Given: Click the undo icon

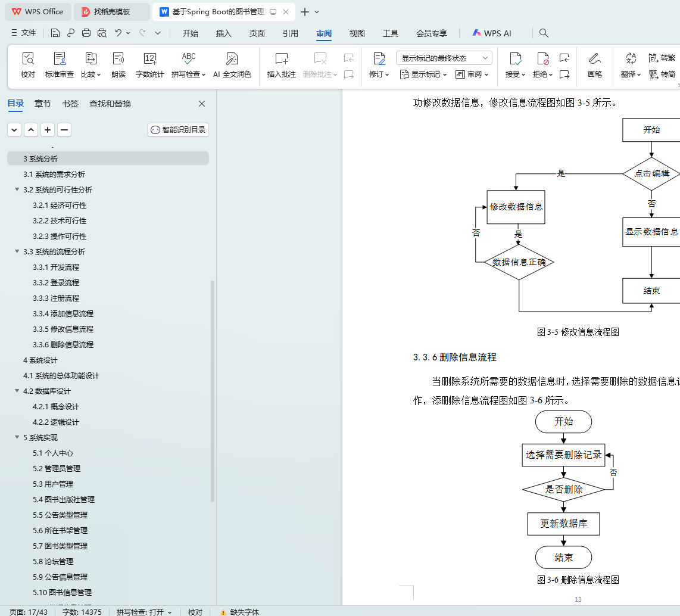Looking at the screenshot, I should (118, 33).
